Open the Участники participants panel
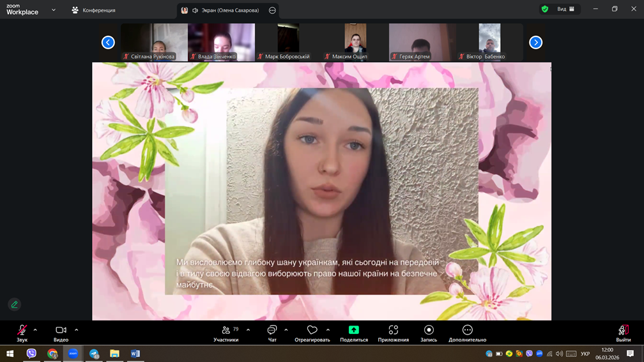Image resolution: width=644 pixels, height=362 pixels. (x=226, y=331)
